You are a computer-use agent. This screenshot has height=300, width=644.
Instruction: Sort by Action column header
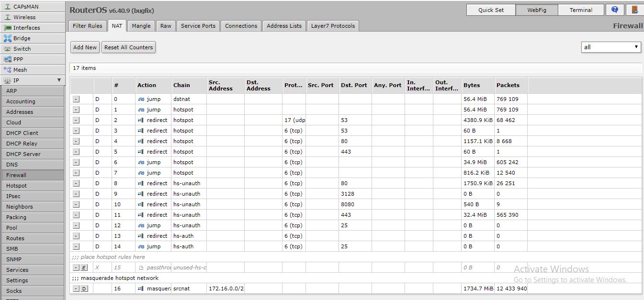tap(153, 85)
